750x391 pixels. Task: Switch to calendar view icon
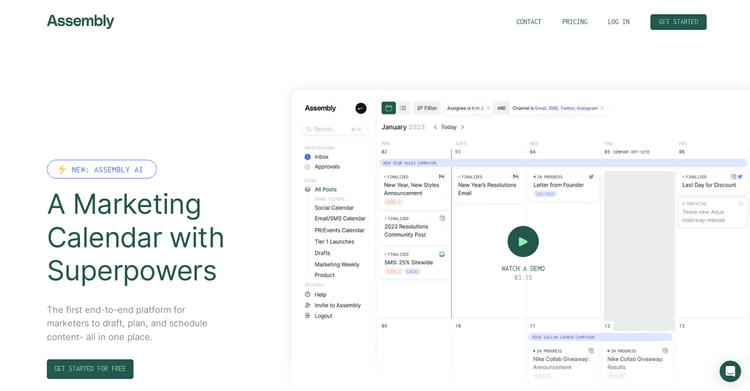tap(388, 108)
